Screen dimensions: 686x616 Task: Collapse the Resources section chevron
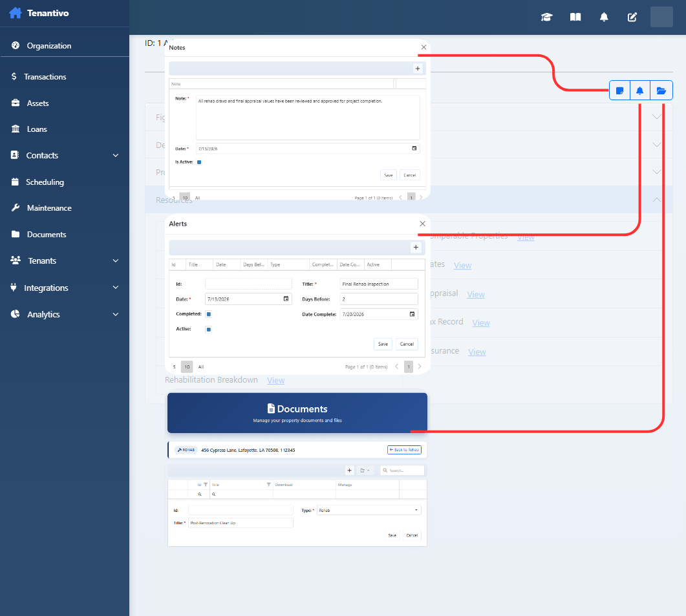coord(657,200)
